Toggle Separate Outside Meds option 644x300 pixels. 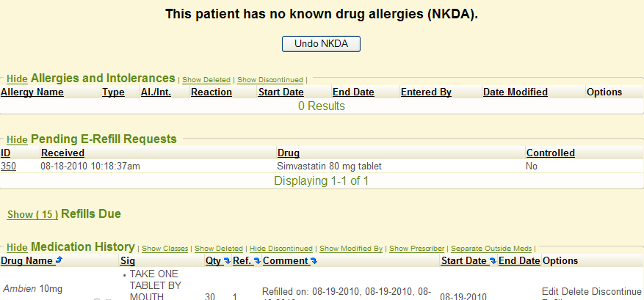pos(492,249)
